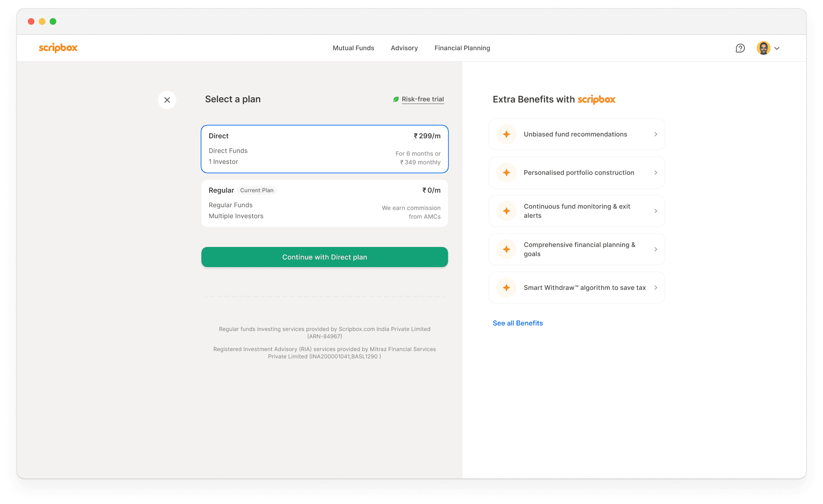Click the green leaf icon beside Risk-free trial
Image resolution: width=823 pixels, height=504 pixels.
396,100
